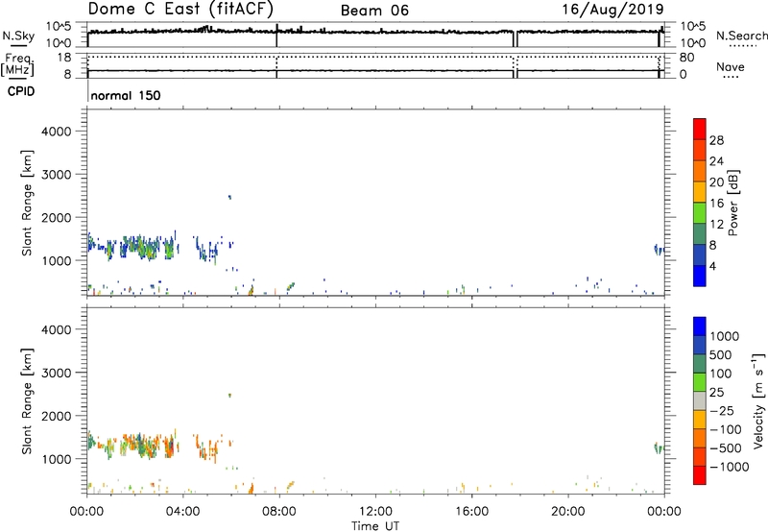768x532 pixels.
Task: Click the 'normal 150' CPID text
Action: click(x=126, y=95)
